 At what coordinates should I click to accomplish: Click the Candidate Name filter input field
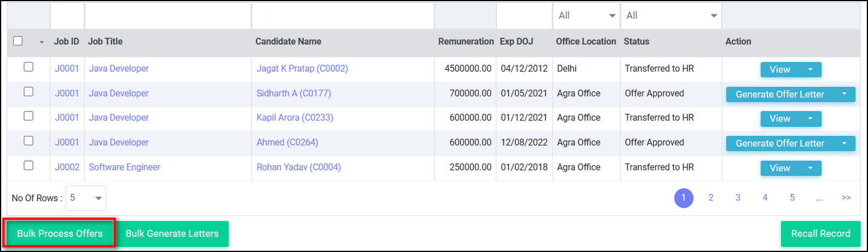[342, 16]
